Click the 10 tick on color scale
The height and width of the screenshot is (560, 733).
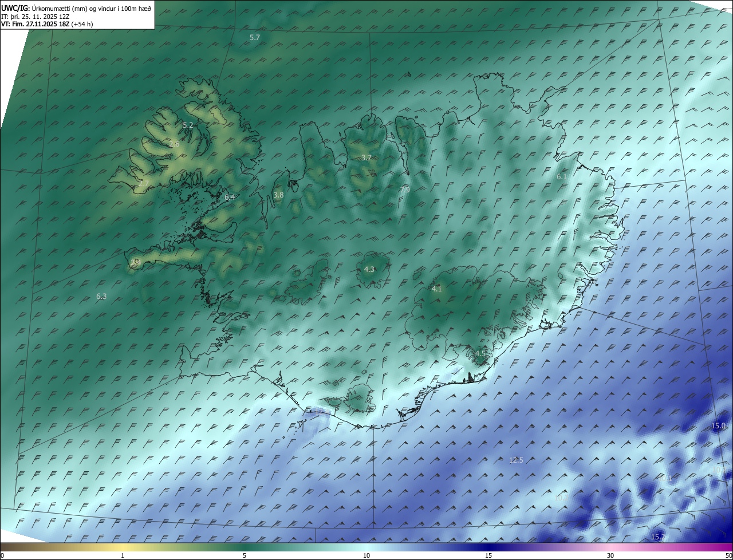(x=366, y=555)
